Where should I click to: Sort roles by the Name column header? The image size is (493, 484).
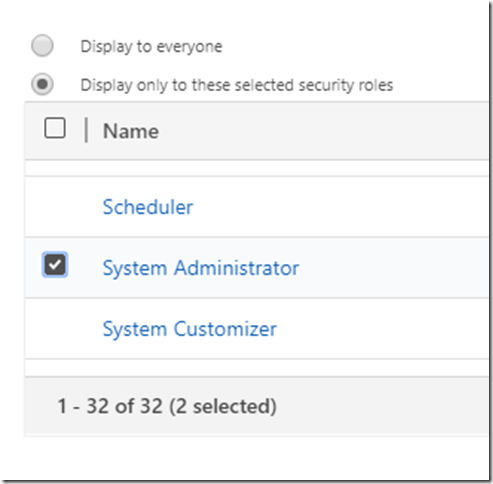coord(131,131)
